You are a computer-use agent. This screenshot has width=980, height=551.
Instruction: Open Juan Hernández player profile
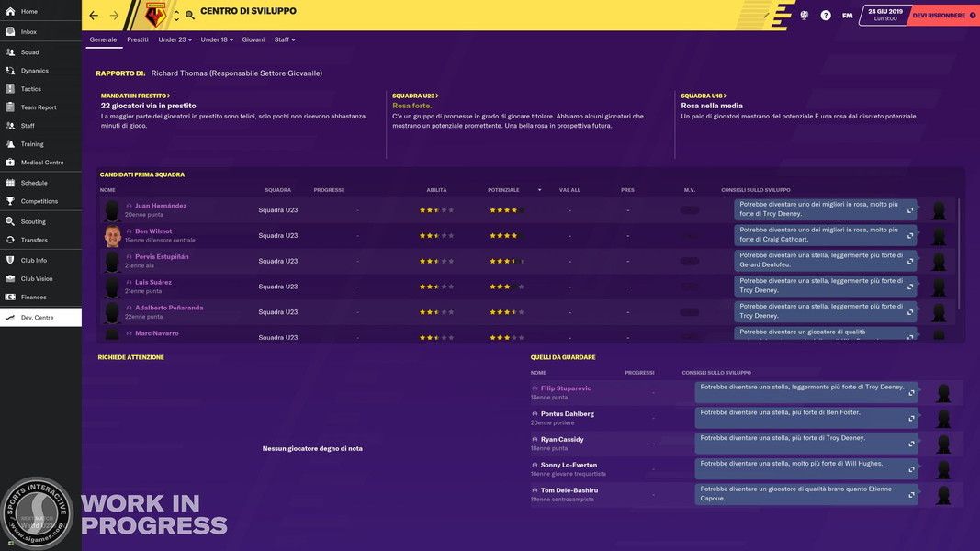click(161, 206)
